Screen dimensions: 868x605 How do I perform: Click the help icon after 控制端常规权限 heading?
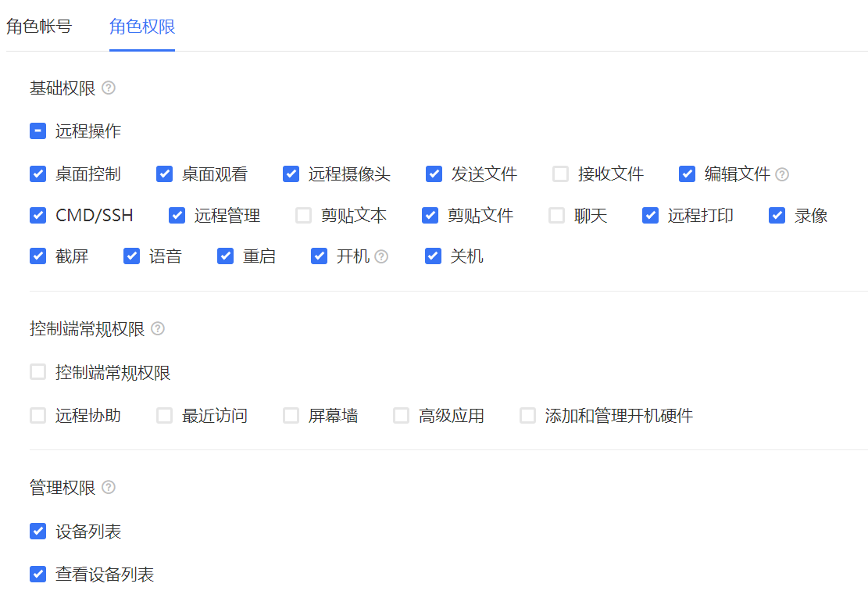click(x=157, y=329)
